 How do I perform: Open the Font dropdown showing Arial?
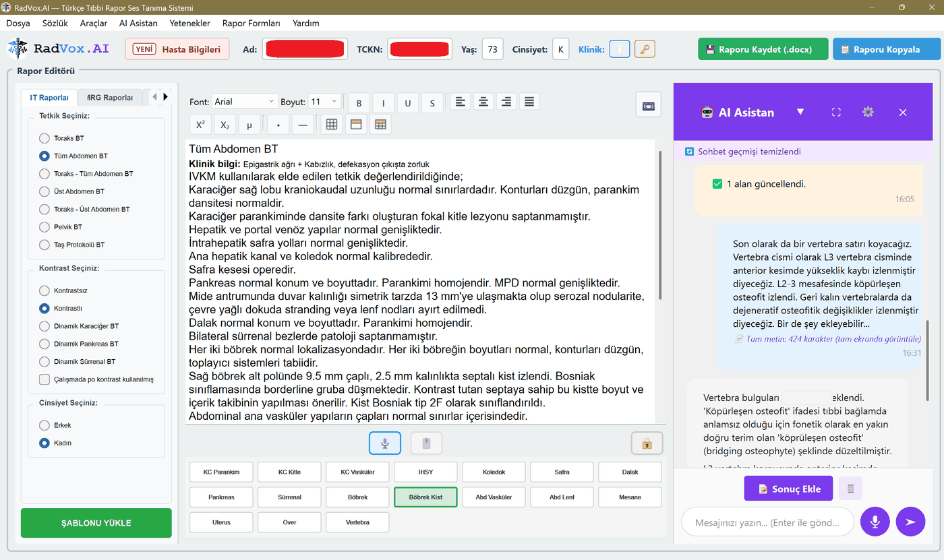click(x=245, y=102)
